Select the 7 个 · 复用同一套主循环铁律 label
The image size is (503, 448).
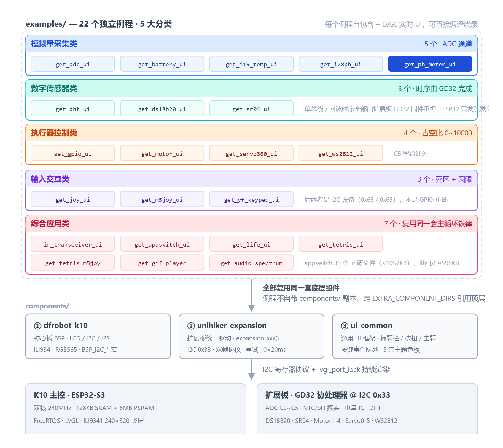click(x=428, y=224)
